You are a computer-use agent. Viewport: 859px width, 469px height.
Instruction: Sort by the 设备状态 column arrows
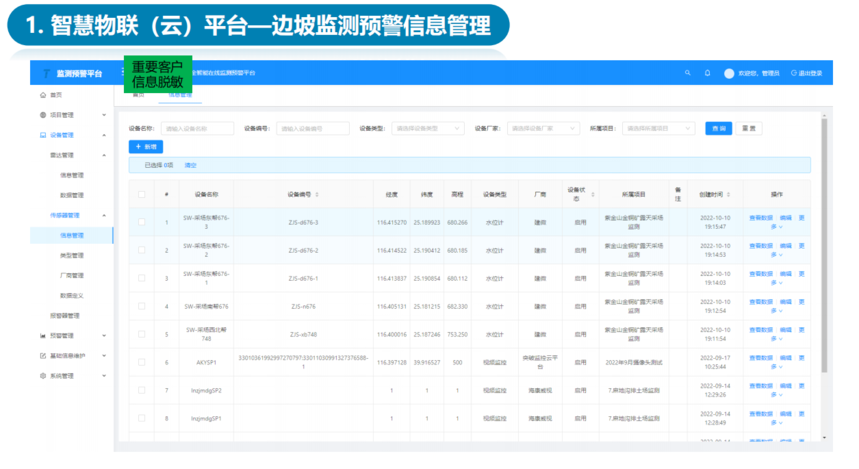593,195
